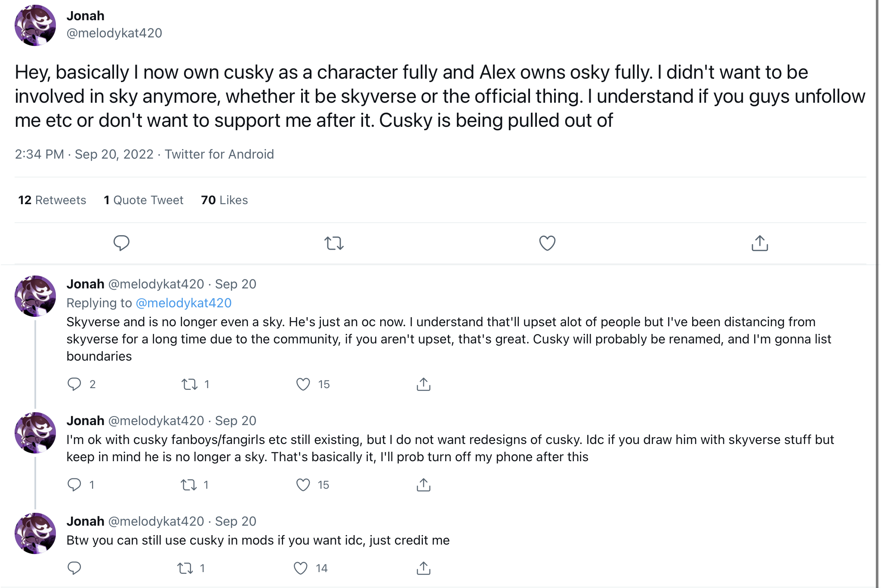The image size is (881, 588).
Task: Like the tweet about turning off phone
Action: click(x=303, y=485)
